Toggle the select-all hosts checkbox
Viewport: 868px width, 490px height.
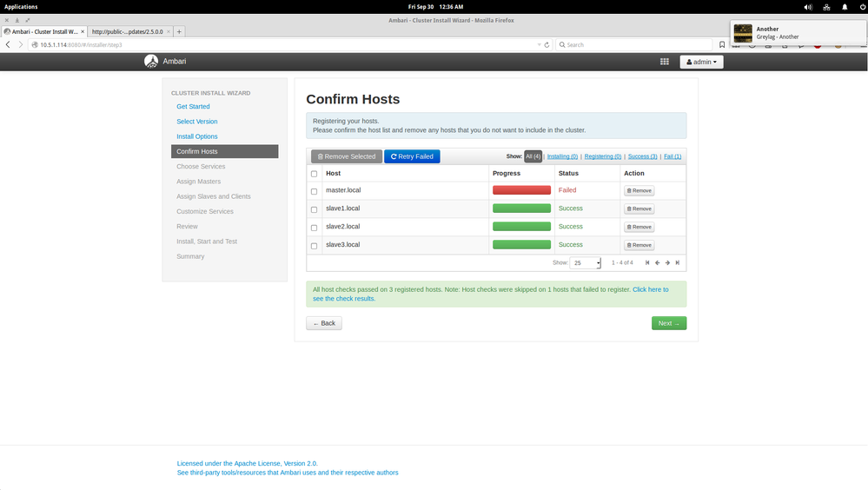314,174
